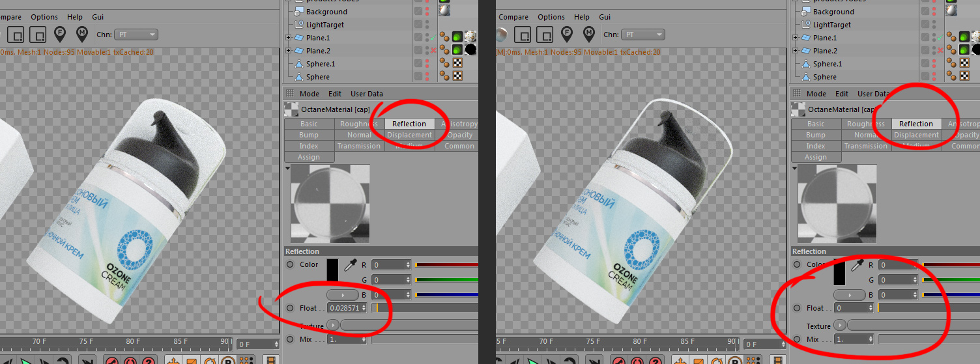Activate pick focus (F) pin in left window

pos(60,33)
